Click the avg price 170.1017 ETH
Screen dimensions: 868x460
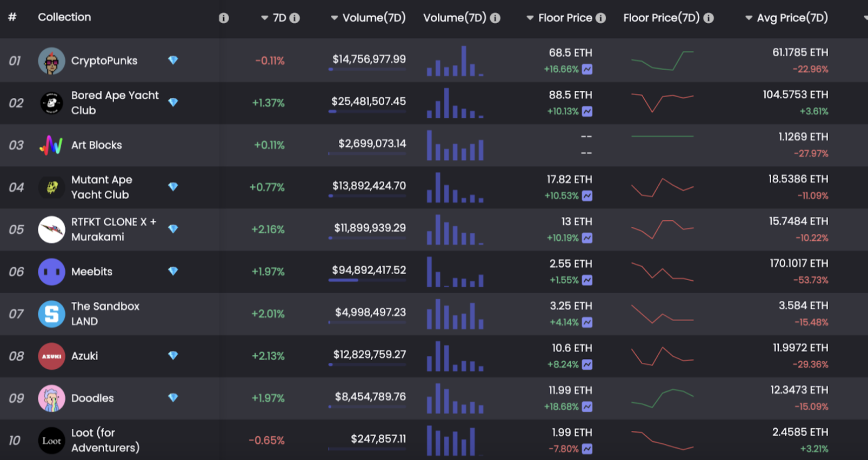(x=799, y=263)
